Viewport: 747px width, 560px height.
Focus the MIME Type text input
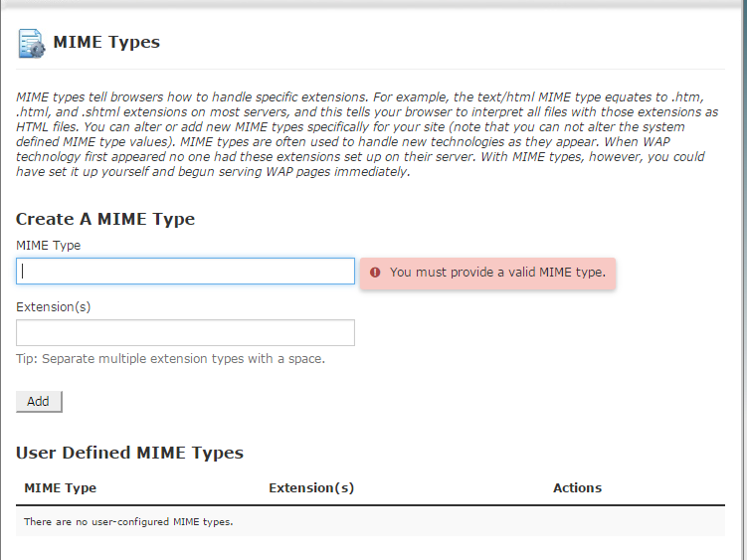(185, 272)
